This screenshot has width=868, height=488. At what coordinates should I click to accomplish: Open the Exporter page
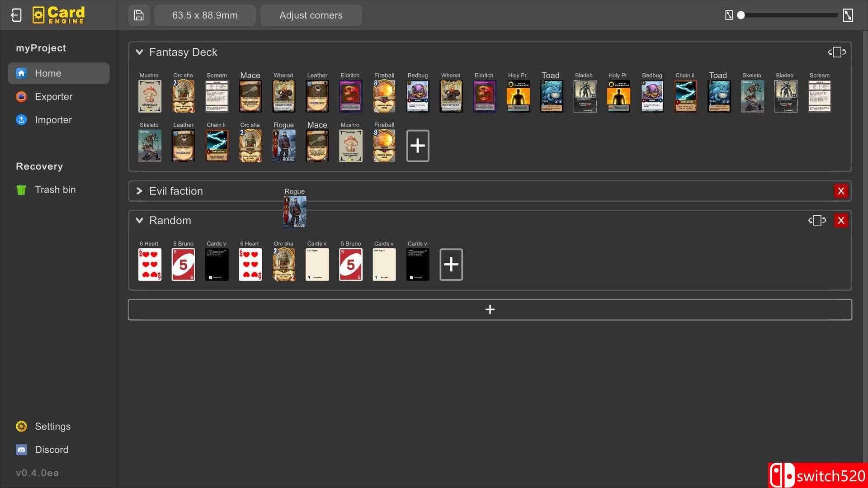[x=53, y=97]
